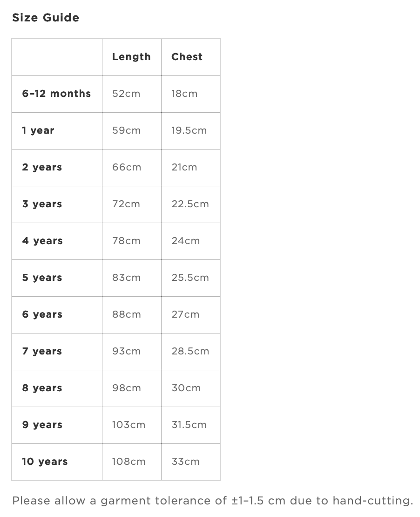Select the 108cm length value
This screenshot has width=420, height=517.
coord(129,462)
